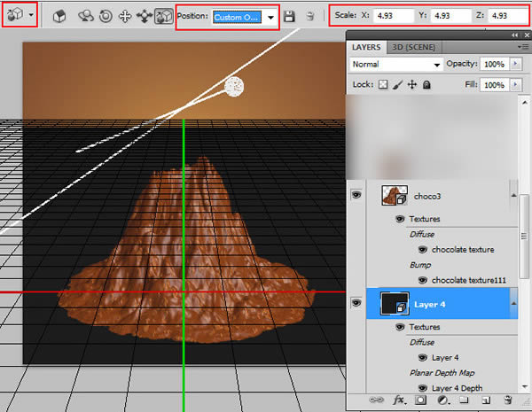The width and height of the screenshot is (532, 412).
Task: Select the 3D Scale tool
Action: point(163,16)
